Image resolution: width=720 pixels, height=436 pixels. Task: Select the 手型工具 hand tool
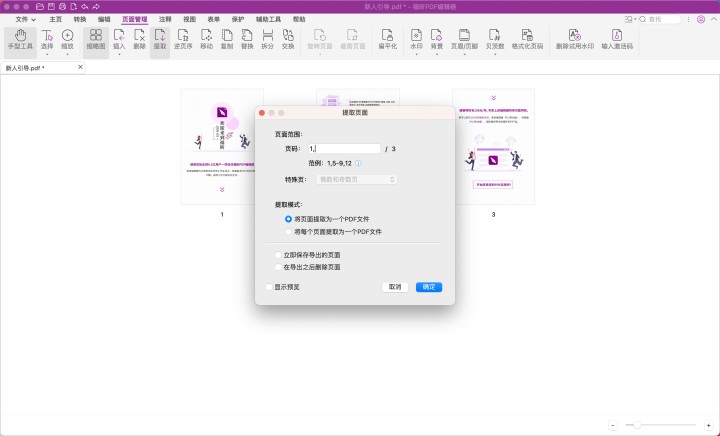19,40
